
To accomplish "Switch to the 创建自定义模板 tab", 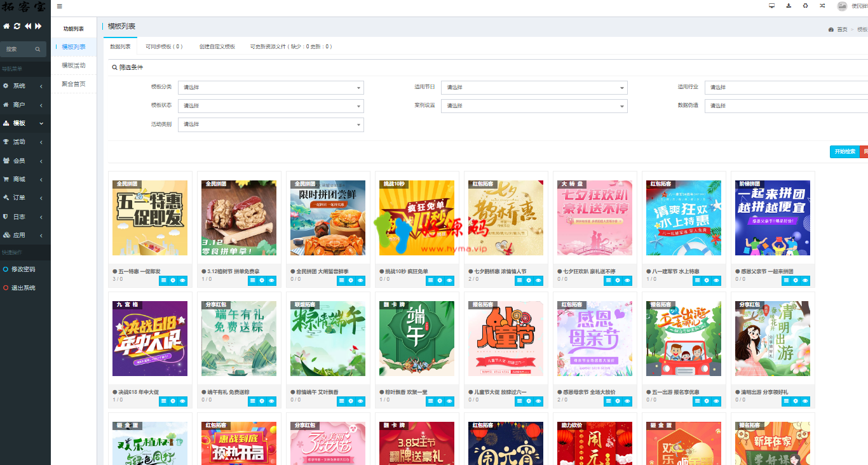I will pyautogui.click(x=217, y=46).
